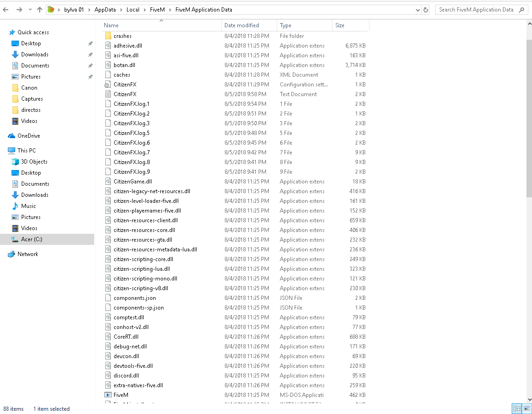
Task: Select CitizenFX configuration settings gear icon
Action: point(108,85)
